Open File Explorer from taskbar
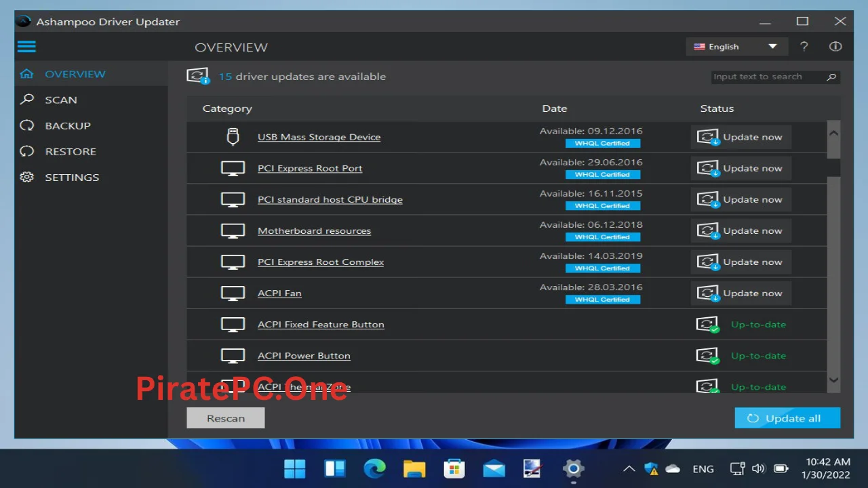The width and height of the screenshot is (868, 488). [414, 468]
